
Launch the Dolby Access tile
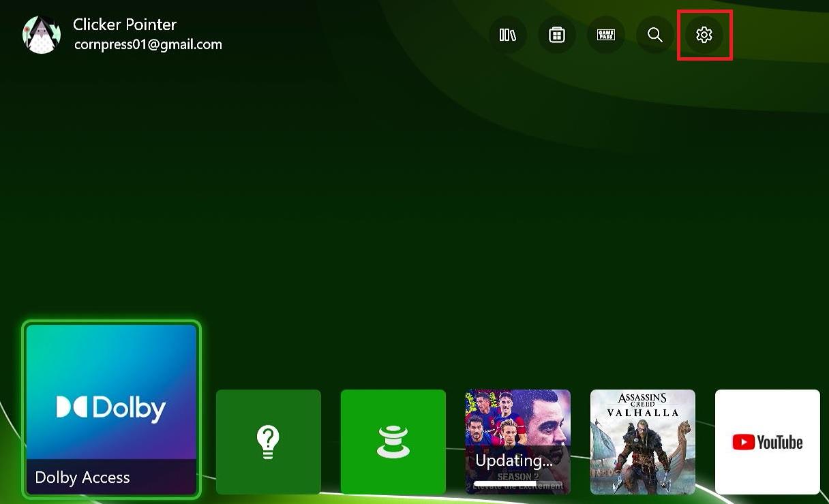pos(111,409)
